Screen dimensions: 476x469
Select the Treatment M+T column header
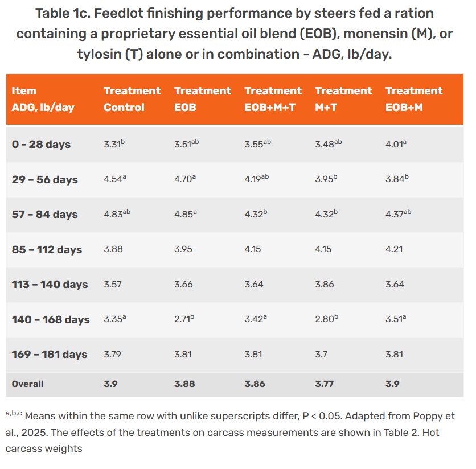click(x=343, y=99)
